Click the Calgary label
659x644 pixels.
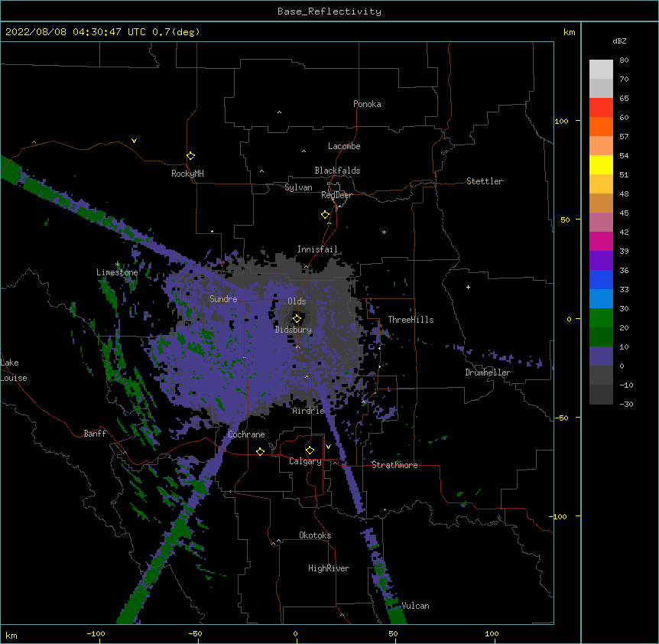click(x=306, y=461)
